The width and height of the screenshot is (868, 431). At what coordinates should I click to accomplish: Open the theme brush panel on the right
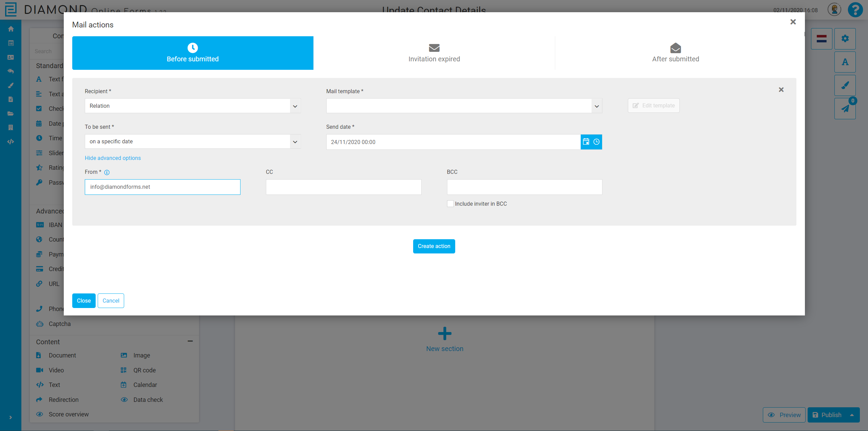pyautogui.click(x=845, y=85)
